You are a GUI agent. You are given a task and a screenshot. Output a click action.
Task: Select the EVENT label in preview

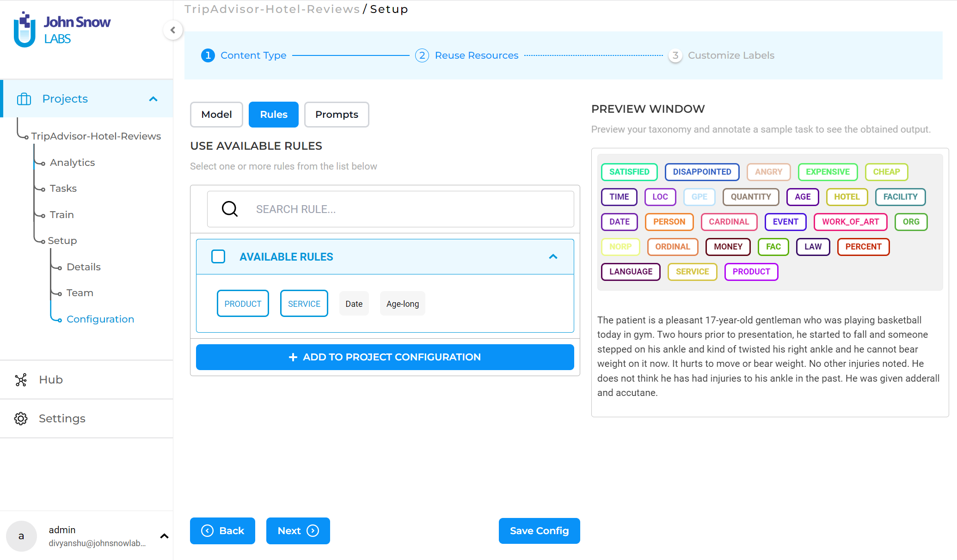point(785,222)
